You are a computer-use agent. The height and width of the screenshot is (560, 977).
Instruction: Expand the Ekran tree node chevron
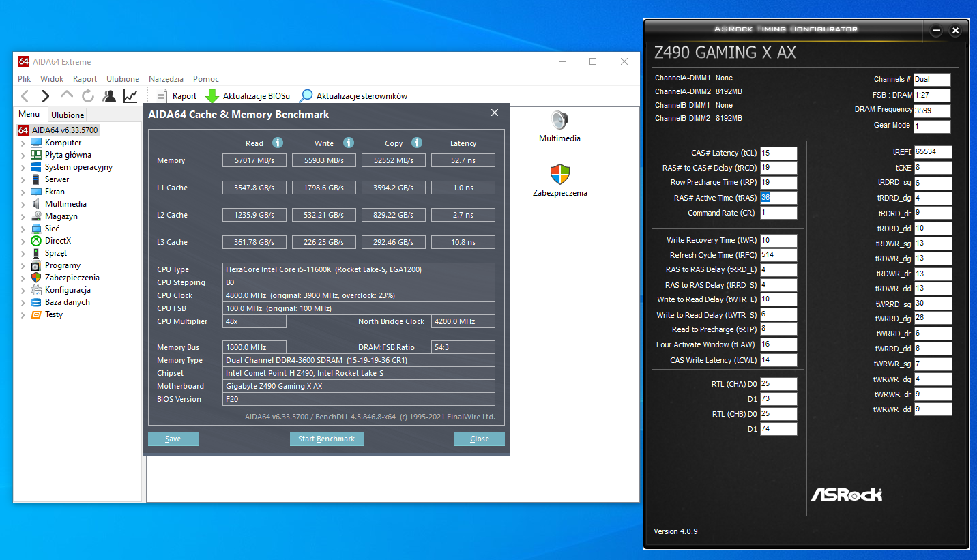(23, 192)
